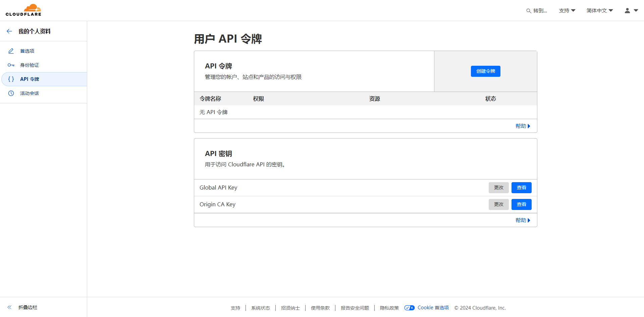Open 活动会话 in the sidebar
Screen dimensions: 644x317
(30, 93)
